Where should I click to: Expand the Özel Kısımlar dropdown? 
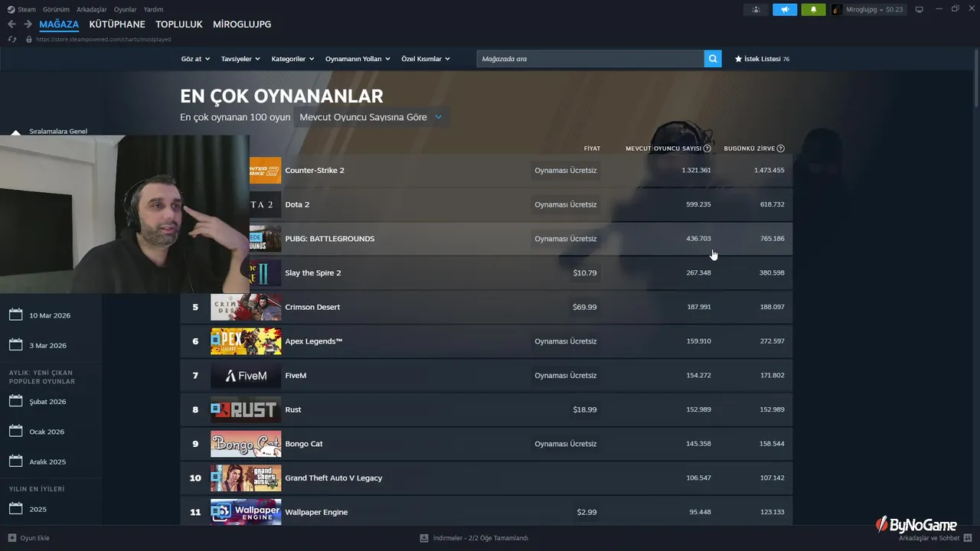tap(426, 59)
